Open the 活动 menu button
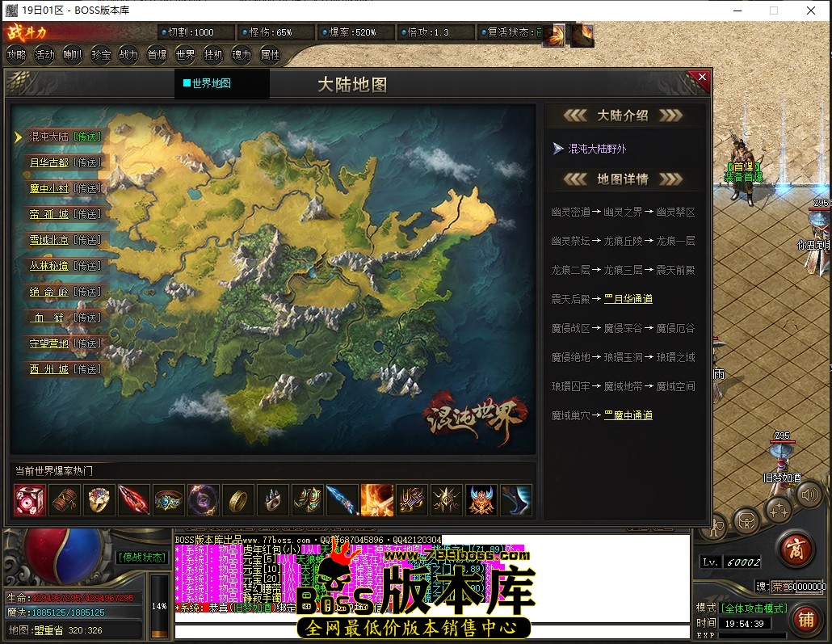 (x=44, y=55)
